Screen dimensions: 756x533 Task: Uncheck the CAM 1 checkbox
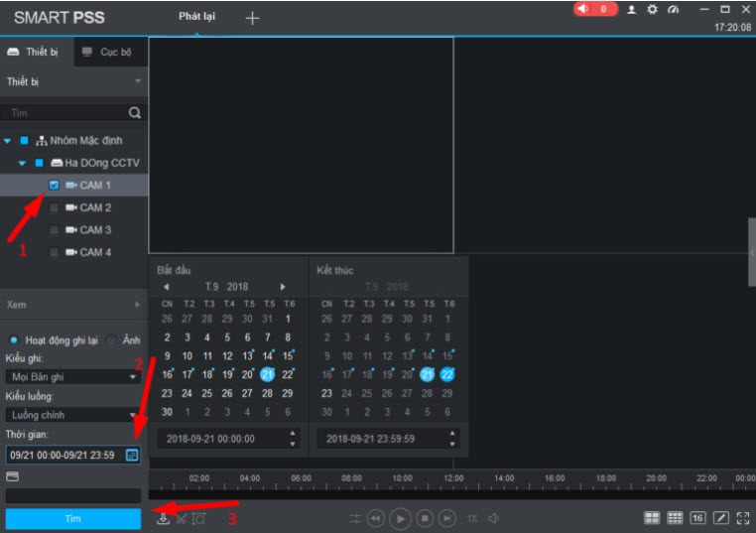(54, 186)
